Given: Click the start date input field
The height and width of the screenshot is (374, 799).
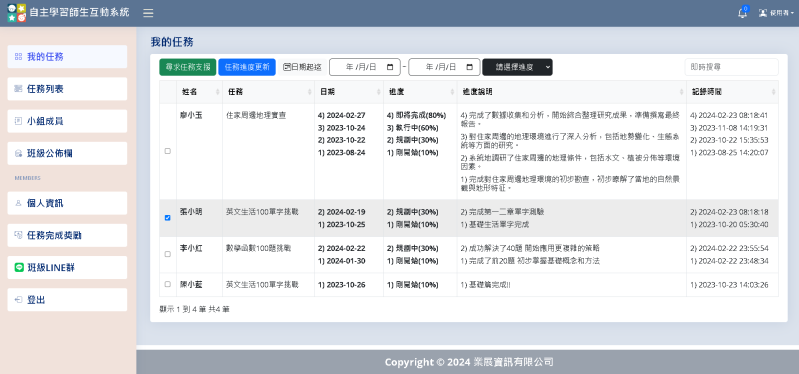Looking at the screenshot, I should point(364,67).
